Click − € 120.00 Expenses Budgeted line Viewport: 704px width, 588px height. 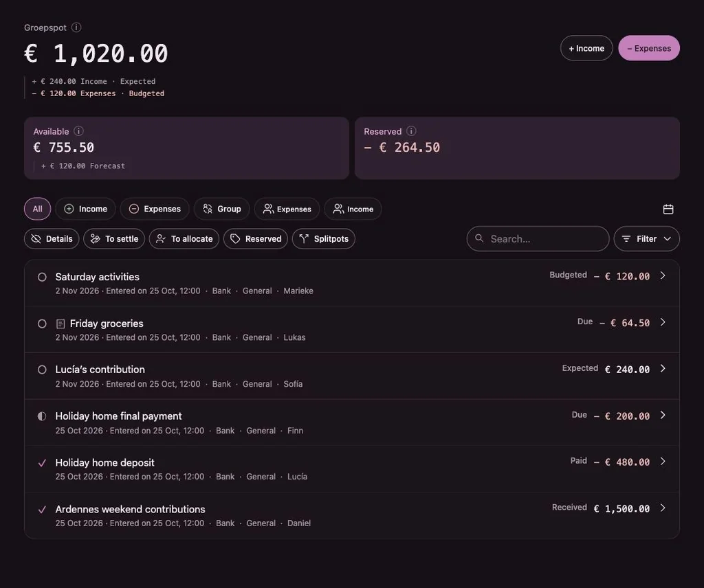(x=98, y=93)
